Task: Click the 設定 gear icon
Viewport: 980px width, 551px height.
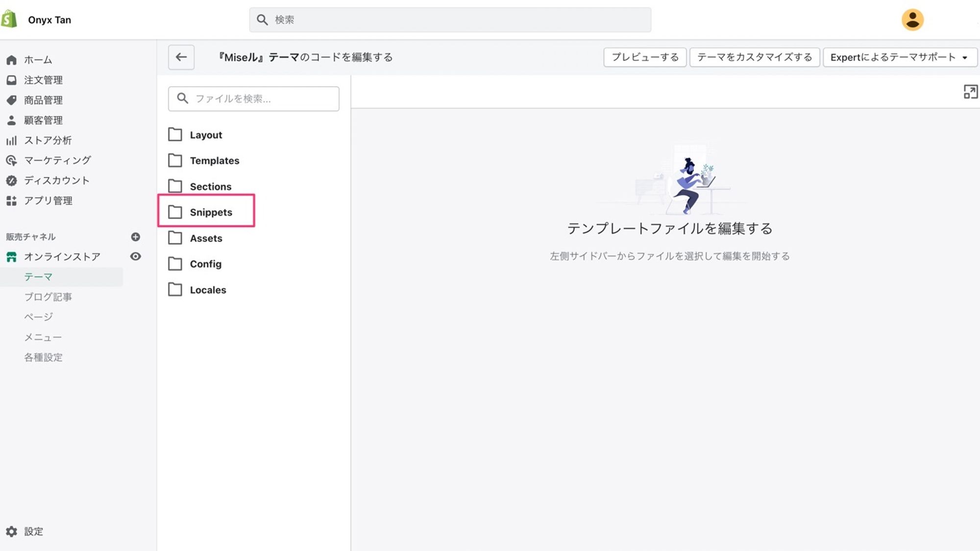Action: [x=11, y=531]
